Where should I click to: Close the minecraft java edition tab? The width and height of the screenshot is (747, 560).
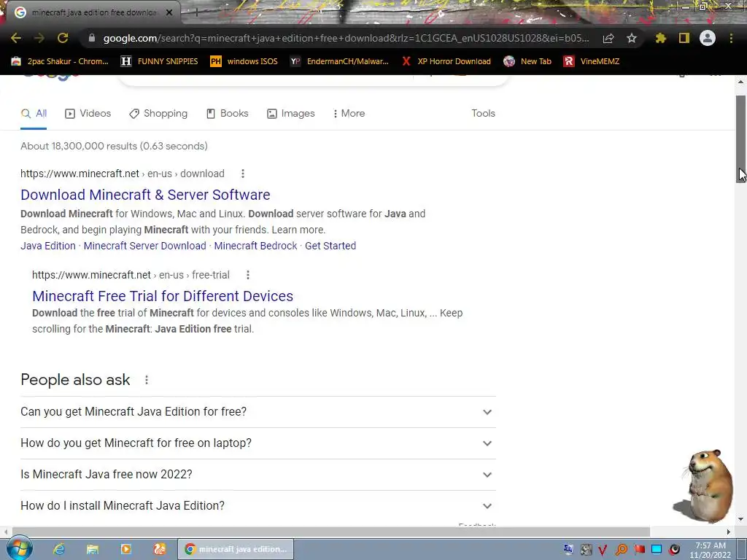pyautogui.click(x=169, y=13)
